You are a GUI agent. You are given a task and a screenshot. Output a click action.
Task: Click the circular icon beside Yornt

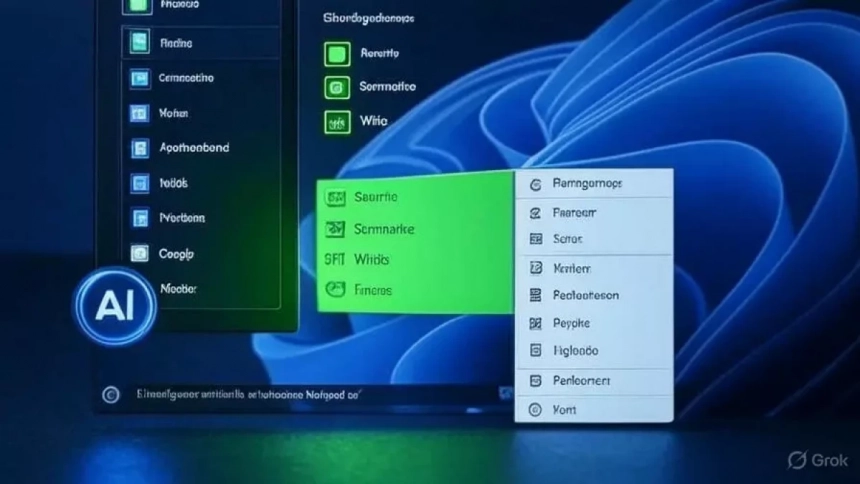tap(535, 410)
